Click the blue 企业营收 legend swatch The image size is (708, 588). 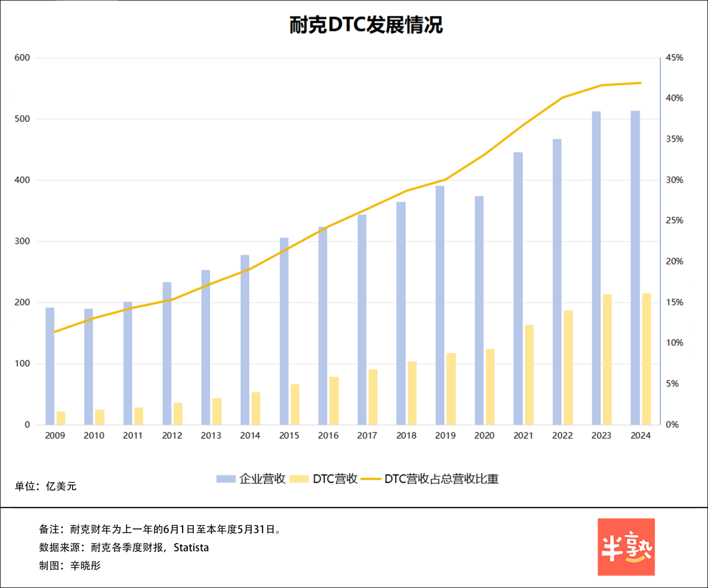pyautogui.click(x=226, y=479)
